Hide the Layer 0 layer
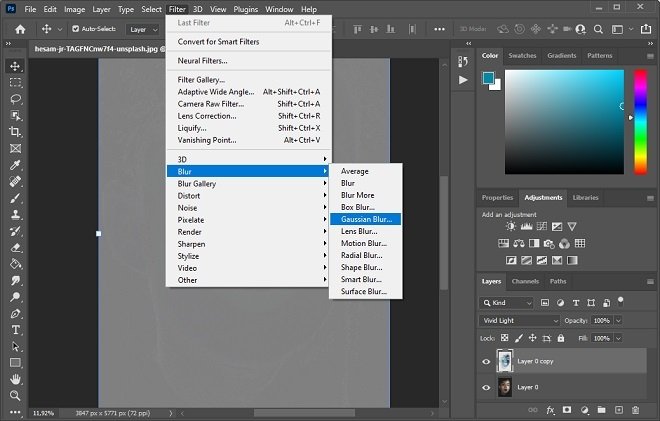This screenshot has height=421, width=660. tap(486, 387)
